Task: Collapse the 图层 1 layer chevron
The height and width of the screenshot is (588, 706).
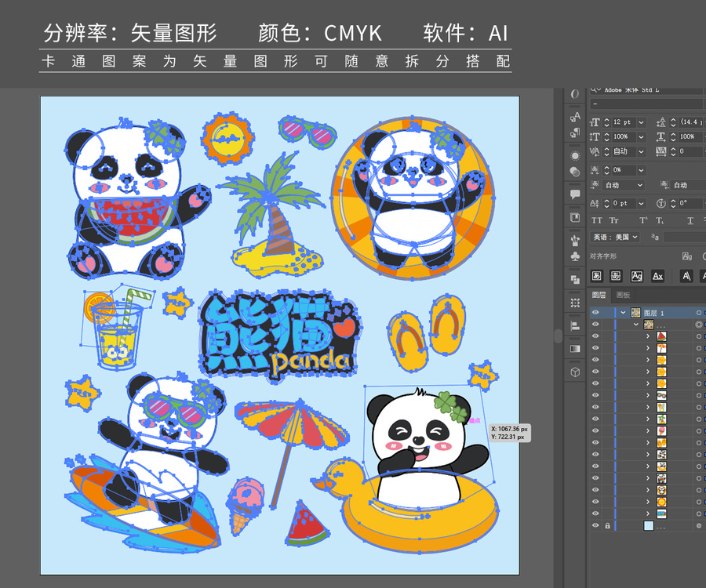Action: click(623, 313)
